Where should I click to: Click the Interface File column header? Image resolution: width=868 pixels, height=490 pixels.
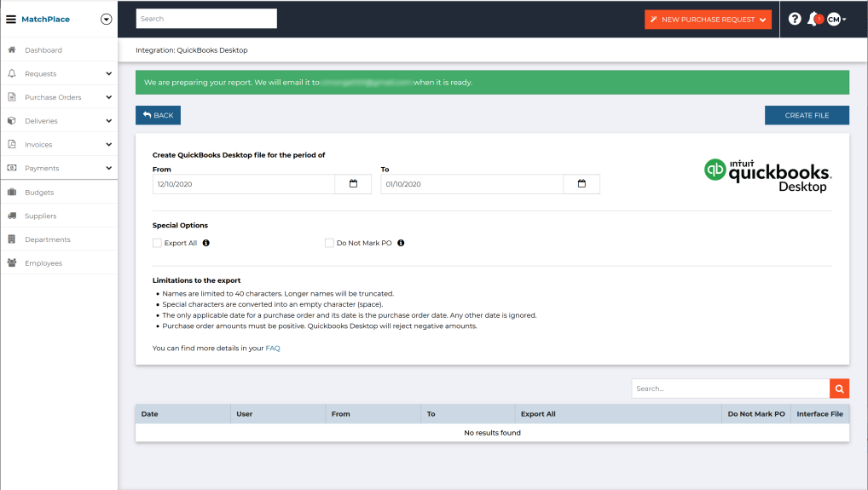coord(820,413)
